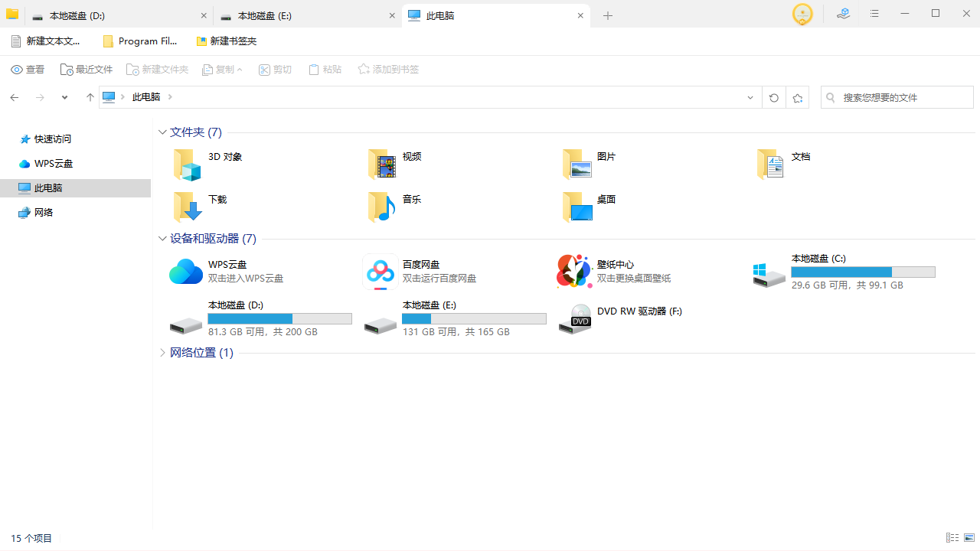This screenshot has width=980, height=551.
Task: Click the refresh icon in address bar
Action: coord(773,97)
